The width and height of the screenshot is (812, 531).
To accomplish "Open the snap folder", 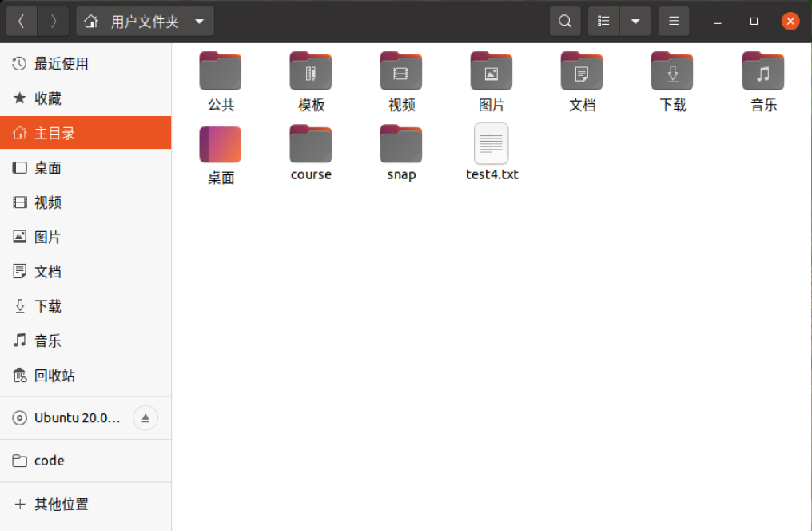I will click(400, 141).
